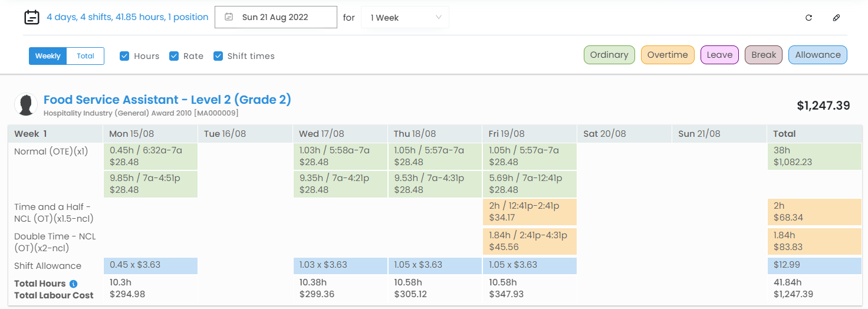
Task: Click the refresh icon at top right
Action: pyautogui.click(x=809, y=18)
